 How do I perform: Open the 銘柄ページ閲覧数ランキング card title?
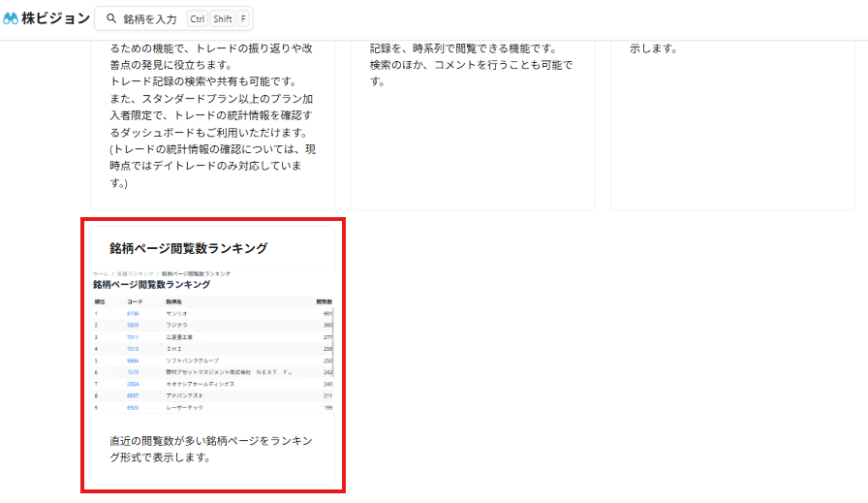[x=188, y=248]
